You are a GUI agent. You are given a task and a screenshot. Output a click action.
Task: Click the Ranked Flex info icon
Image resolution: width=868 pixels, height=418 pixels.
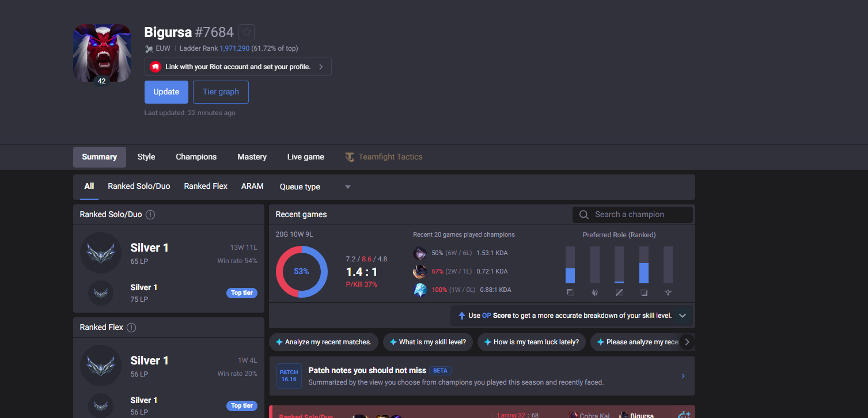tap(131, 328)
